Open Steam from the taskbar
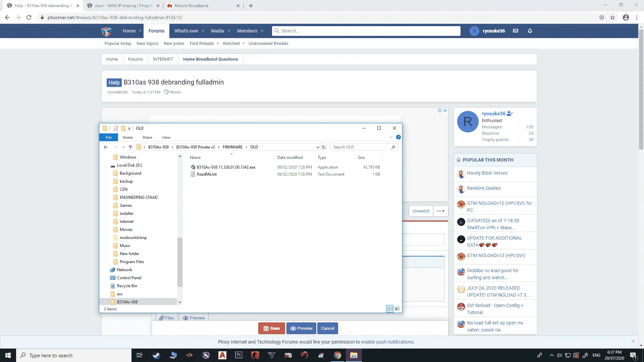Viewport: 644px width, 362px height. [156, 355]
